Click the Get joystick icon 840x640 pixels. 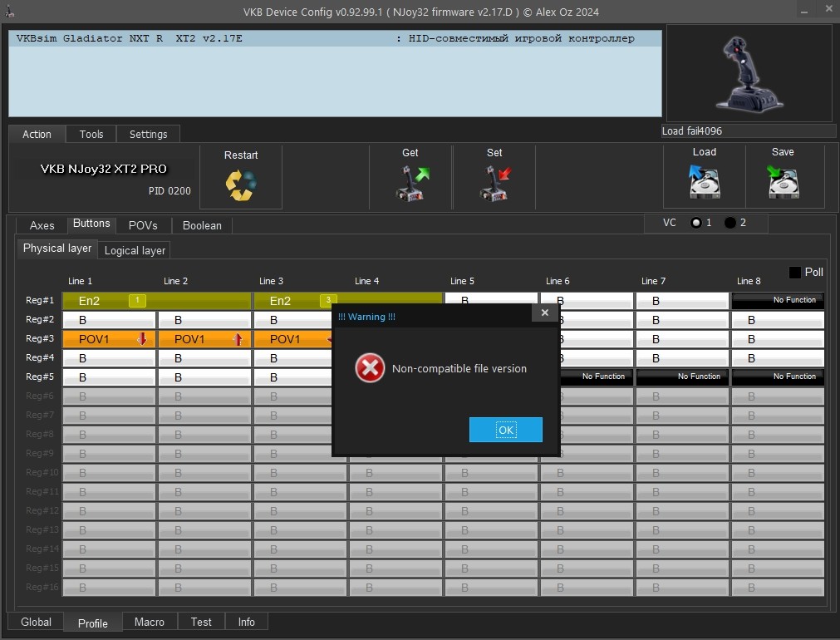(x=411, y=184)
